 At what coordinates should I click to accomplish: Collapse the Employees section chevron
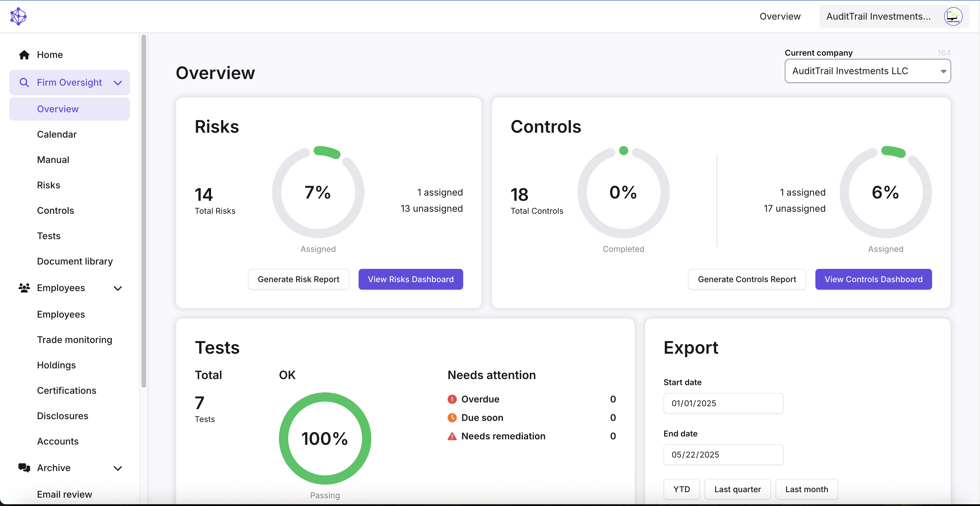click(x=118, y=288)
